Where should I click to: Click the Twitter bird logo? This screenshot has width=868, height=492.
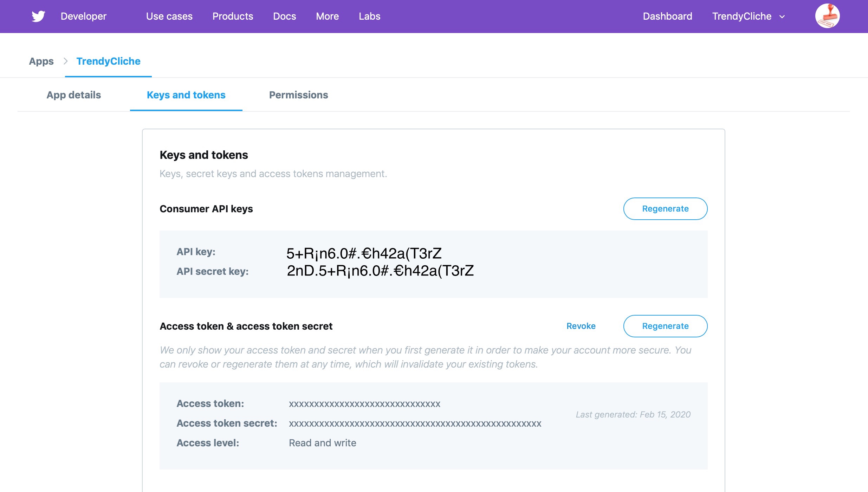pyautogui.click(x=38, y=16)
